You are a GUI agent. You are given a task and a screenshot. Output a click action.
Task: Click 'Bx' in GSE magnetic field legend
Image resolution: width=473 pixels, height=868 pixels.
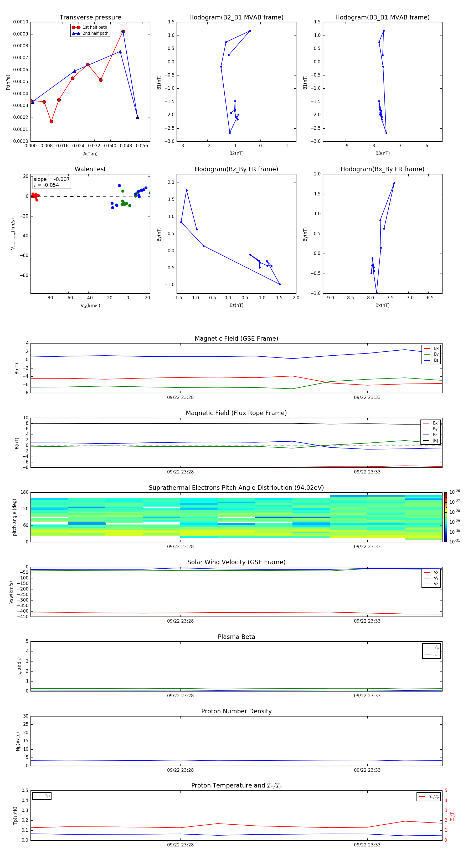[436, 349]
